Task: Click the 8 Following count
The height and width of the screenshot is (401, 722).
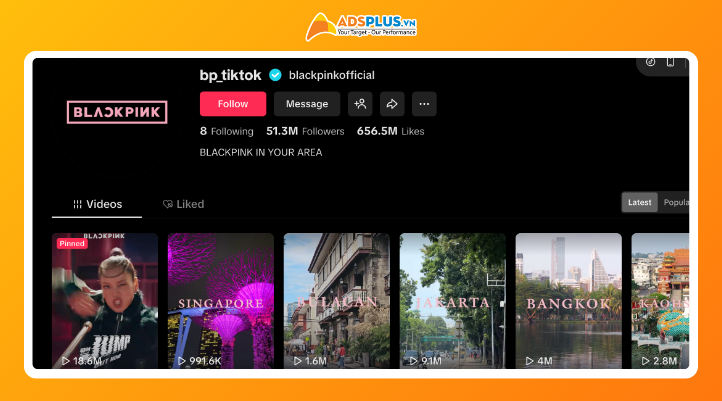Action: click(227, 131)
